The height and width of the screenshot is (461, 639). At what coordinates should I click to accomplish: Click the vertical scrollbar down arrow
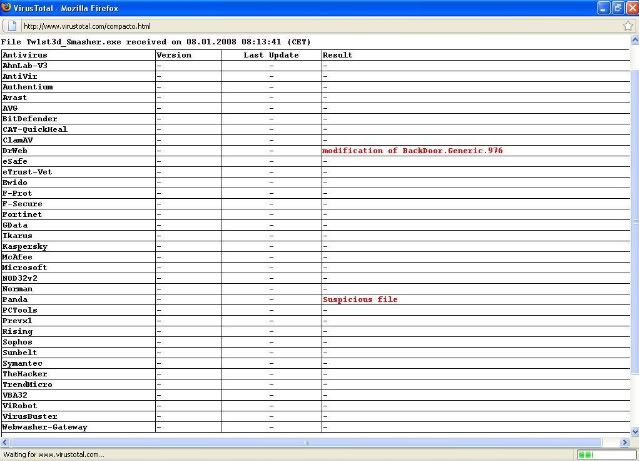(x=635, y=432)
